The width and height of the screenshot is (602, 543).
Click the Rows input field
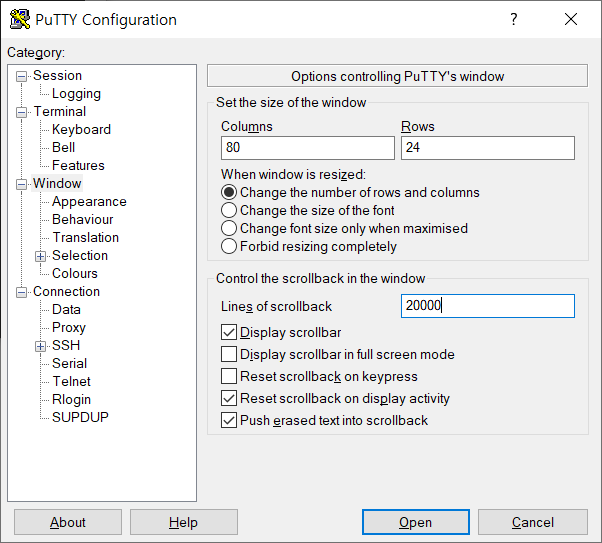point(488,148)
